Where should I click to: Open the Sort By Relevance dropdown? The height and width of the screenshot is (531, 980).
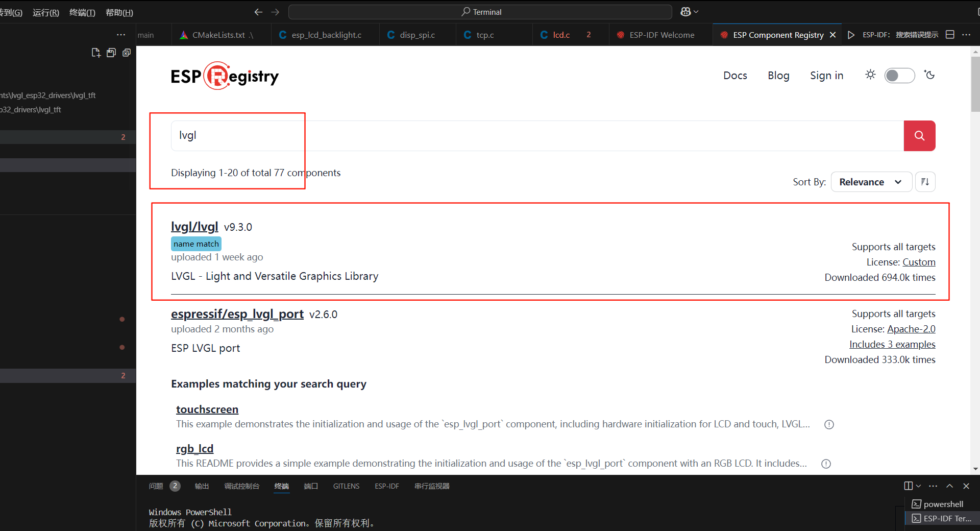871,182
